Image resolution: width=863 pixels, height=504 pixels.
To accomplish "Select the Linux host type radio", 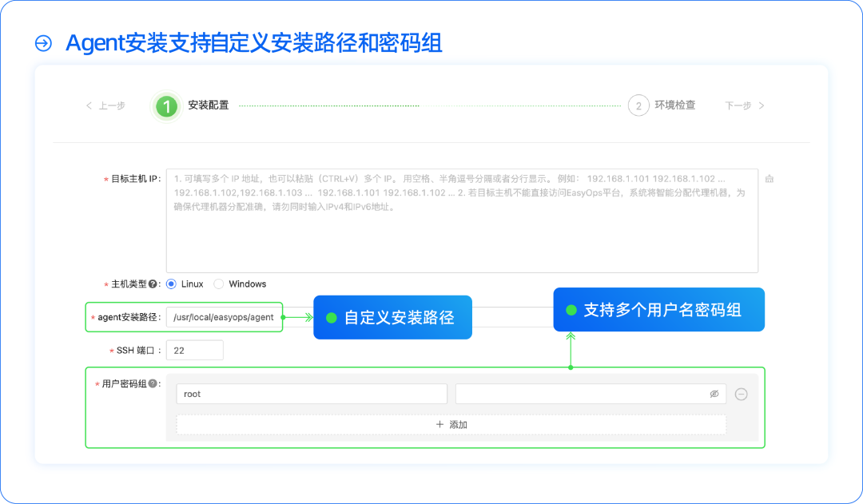I will click(x=171, y=284).
